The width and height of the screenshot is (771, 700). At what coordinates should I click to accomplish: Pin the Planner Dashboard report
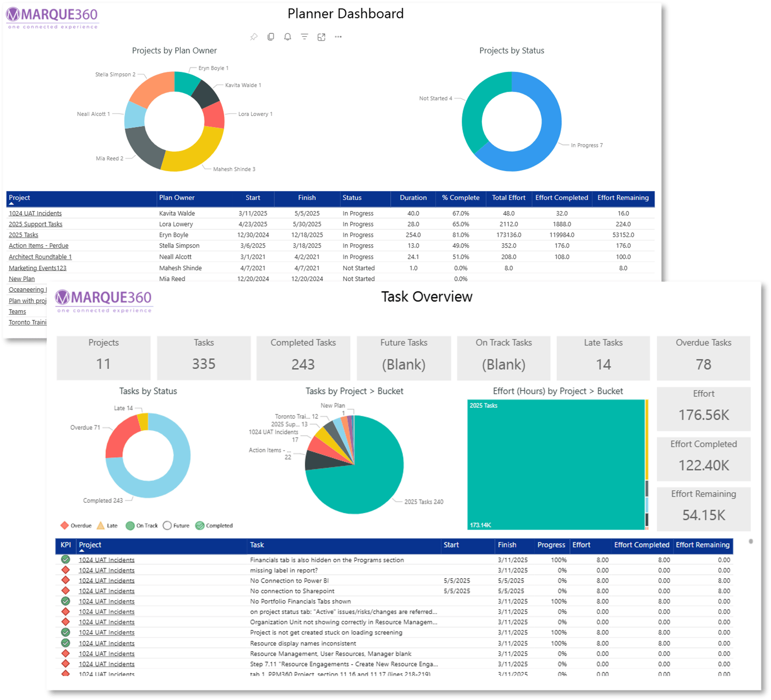[253, 37]
